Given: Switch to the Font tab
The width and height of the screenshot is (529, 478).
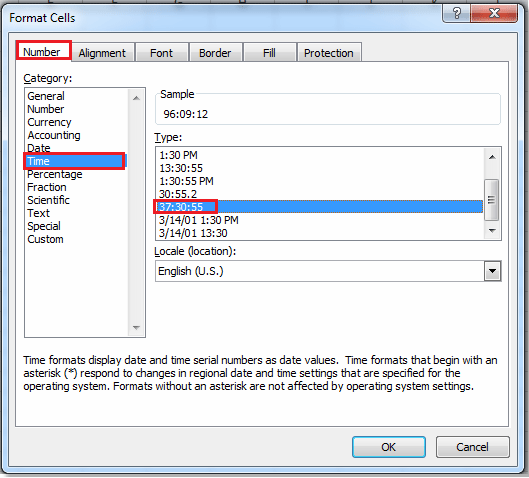Looking at the screenshot, I should click(x=161, y=53).
